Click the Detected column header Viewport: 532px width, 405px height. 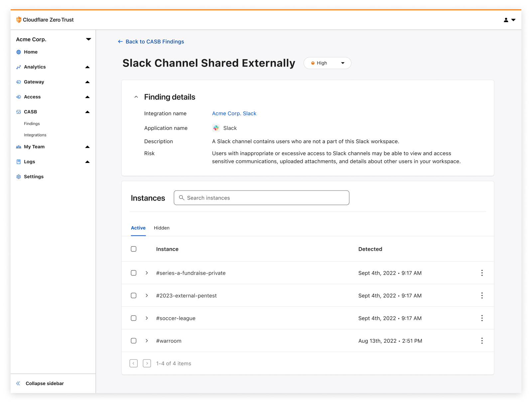(370, 249)
